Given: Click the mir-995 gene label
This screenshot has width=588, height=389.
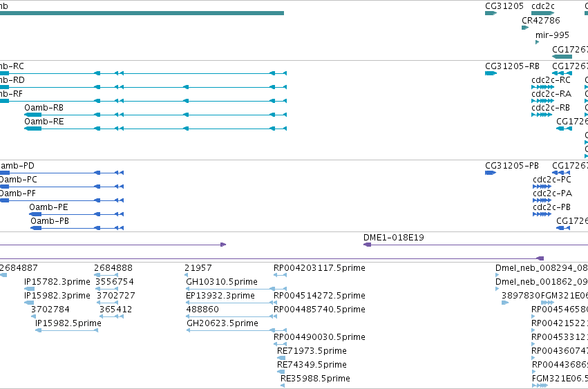Looking at the screenshot, I should point(552,35).
